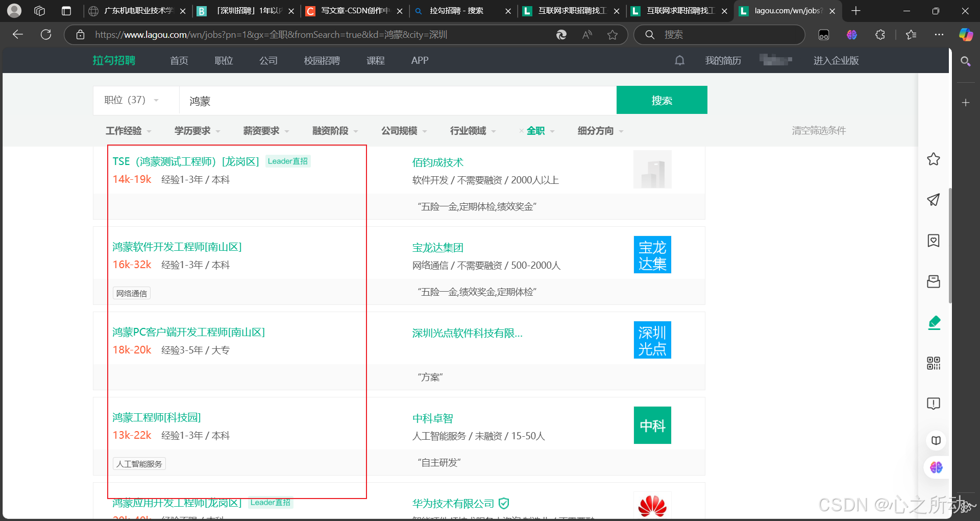Open the Copilot icon in browser toolbar
Viewport: 980px width, 521px height.
tap(966, 35)
